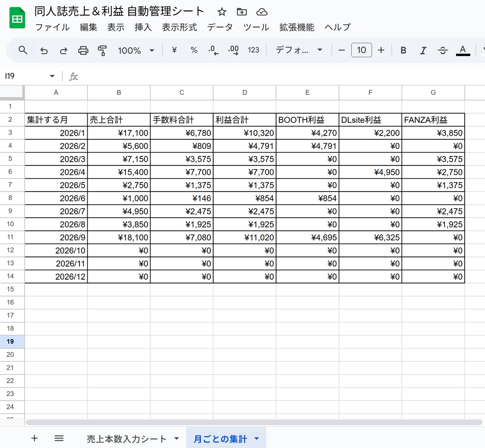Toggle bold formatting
The width and height of the screenshot is (485, 448).
pos(403,50)
